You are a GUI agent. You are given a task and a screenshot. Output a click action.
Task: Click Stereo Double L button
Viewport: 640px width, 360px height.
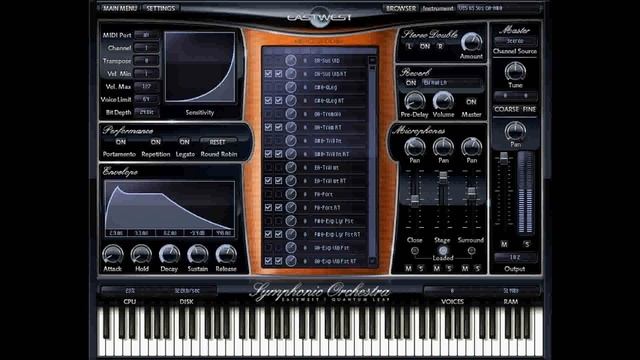point(409,47)
